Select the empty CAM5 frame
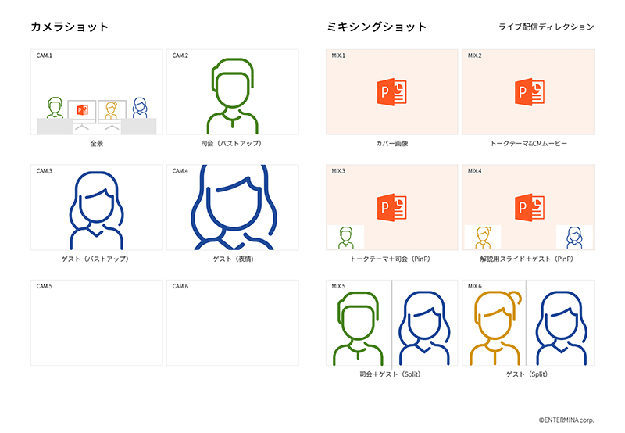The image size is (625, 433). point(96,323)
